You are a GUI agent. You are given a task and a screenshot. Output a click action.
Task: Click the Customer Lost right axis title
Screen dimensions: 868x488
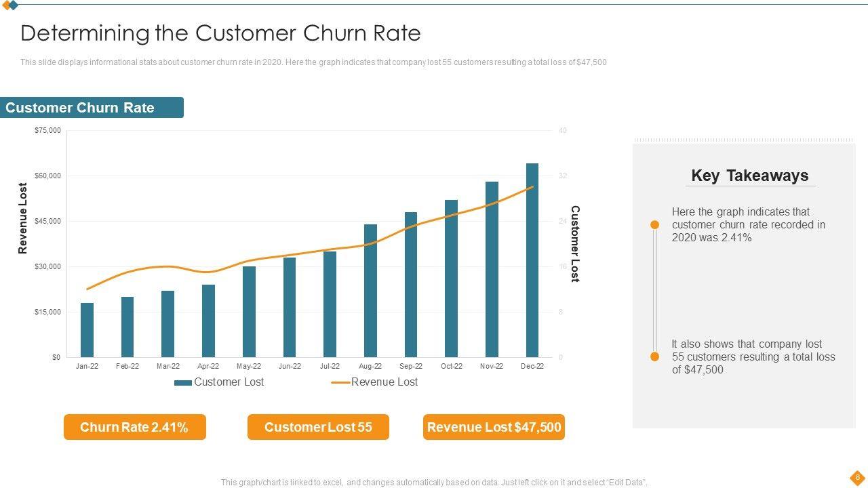575,244
